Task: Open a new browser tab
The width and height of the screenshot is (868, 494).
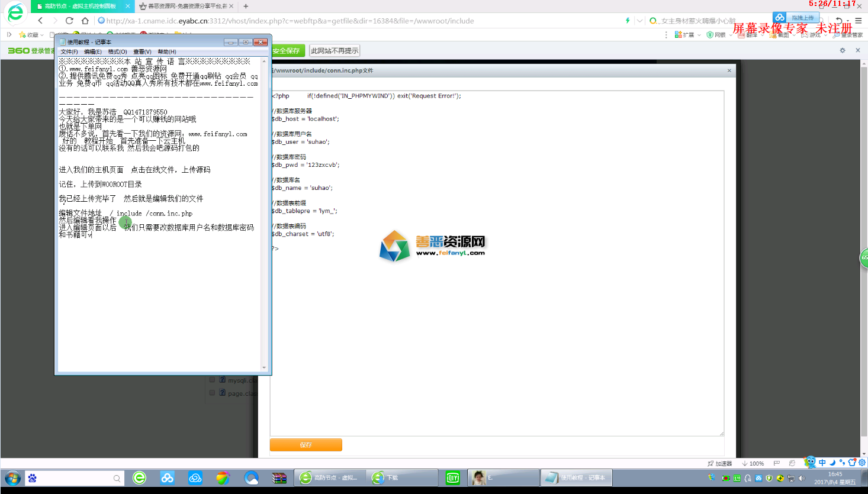Action: [246, 6]
